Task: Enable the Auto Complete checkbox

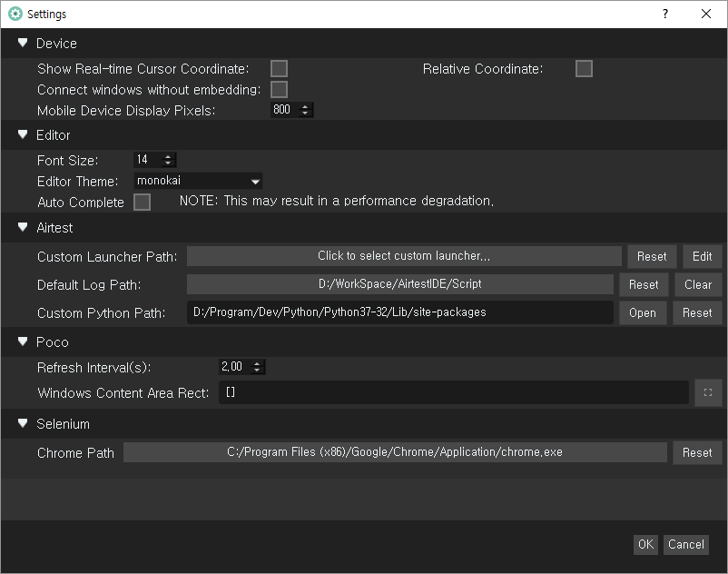Action: [x=143, y=202]
